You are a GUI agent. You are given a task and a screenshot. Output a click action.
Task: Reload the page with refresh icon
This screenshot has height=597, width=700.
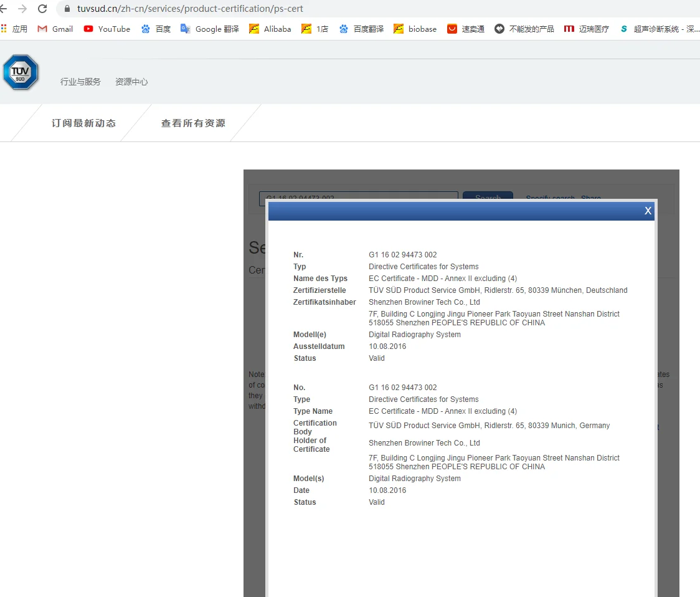[42, 9]
